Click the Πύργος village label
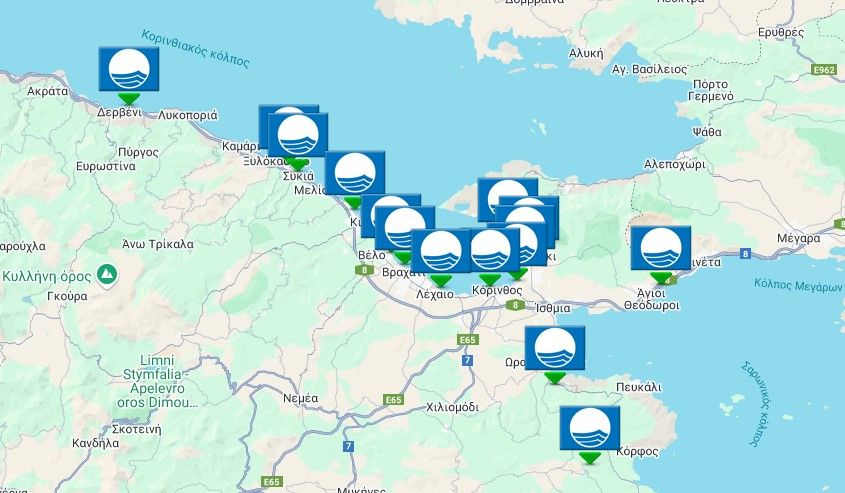This screenshot has width=845, height=493. pos(138,152)
